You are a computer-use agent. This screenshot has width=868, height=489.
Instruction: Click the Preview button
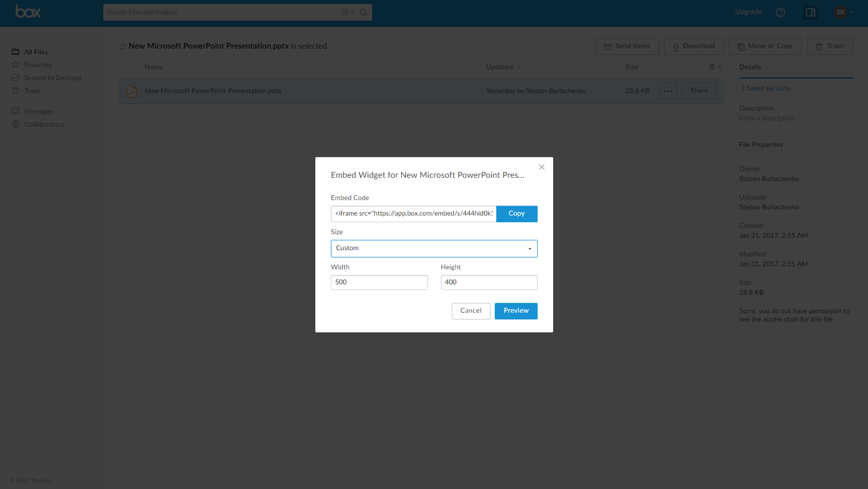(x=516, y=311)
